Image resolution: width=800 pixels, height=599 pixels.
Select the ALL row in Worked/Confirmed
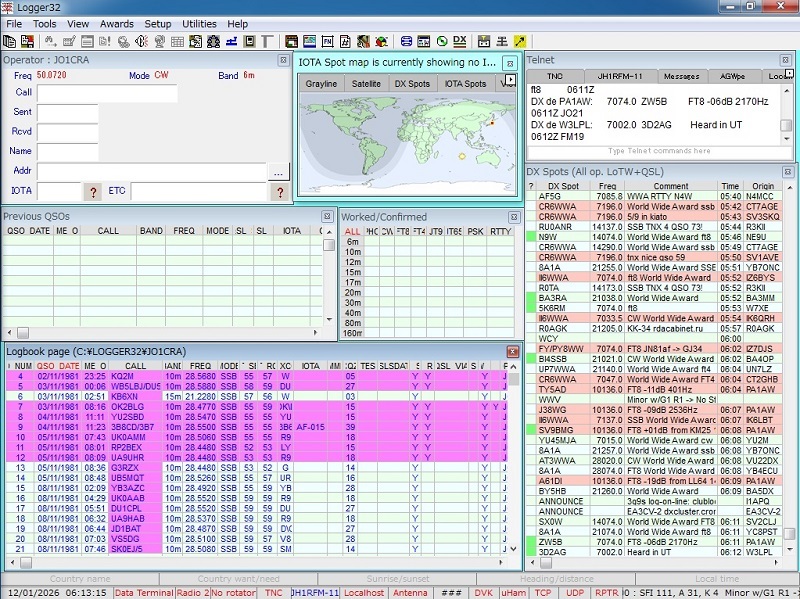click(352, 231)
